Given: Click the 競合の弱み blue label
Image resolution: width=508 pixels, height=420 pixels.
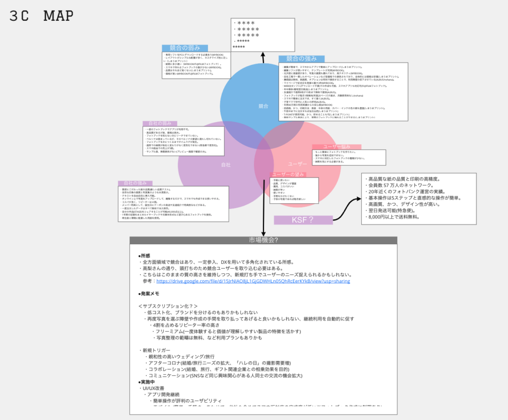Looking at the screenshot, I should [185, 48].
